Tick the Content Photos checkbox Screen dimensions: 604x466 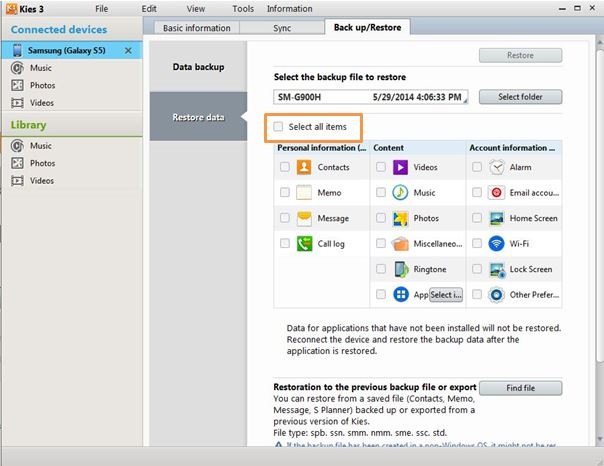[381, 218]
